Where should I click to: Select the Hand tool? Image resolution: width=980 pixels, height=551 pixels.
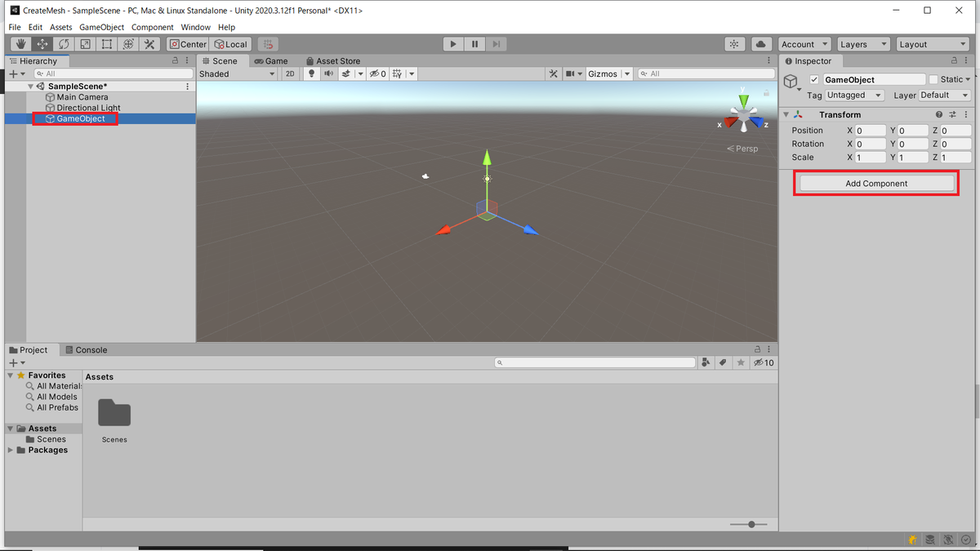[21, 44]
